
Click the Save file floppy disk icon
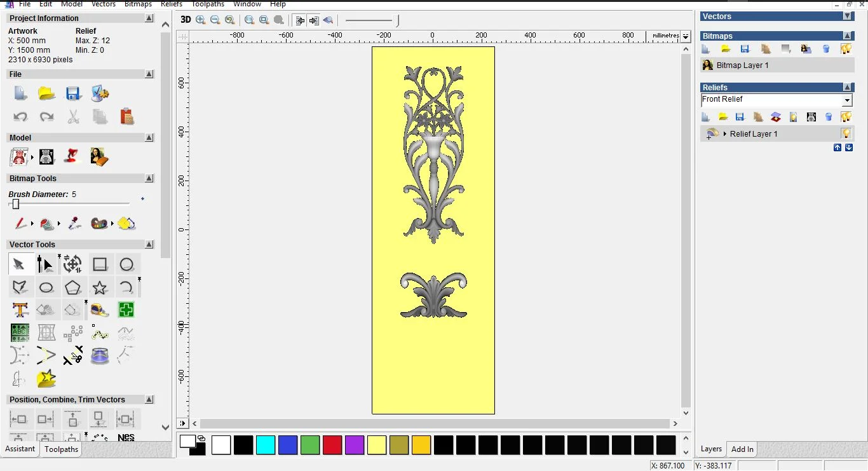tap(73, 94)
